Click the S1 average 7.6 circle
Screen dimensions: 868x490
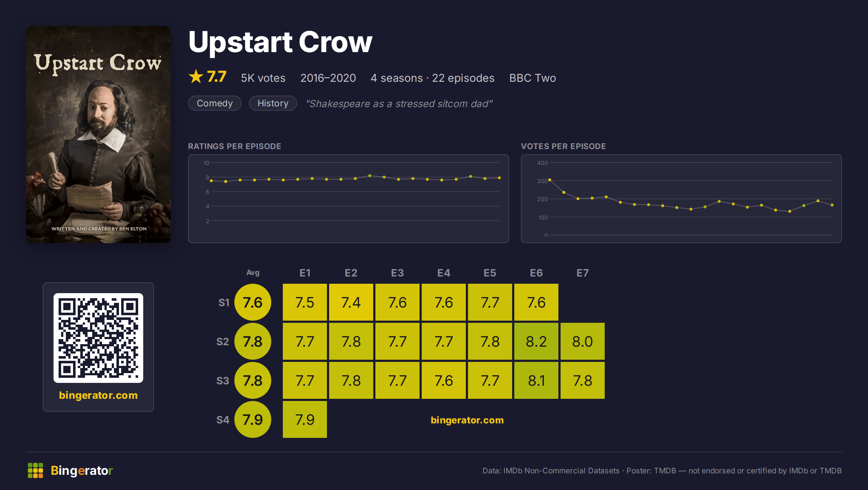click(253, 302)
